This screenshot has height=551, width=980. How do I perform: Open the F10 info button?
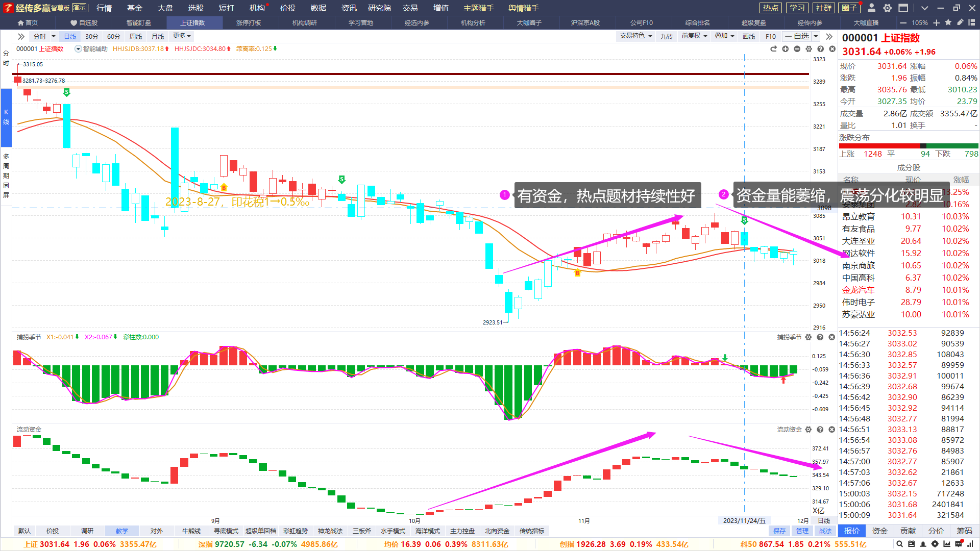click(771, 36)
